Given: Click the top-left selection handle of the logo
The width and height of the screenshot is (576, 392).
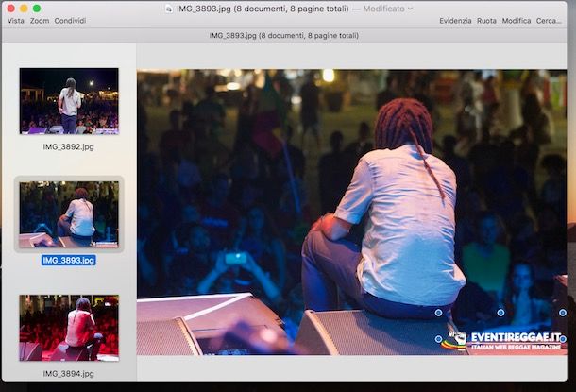Looking at the screenshot, I should coord(438,313).
